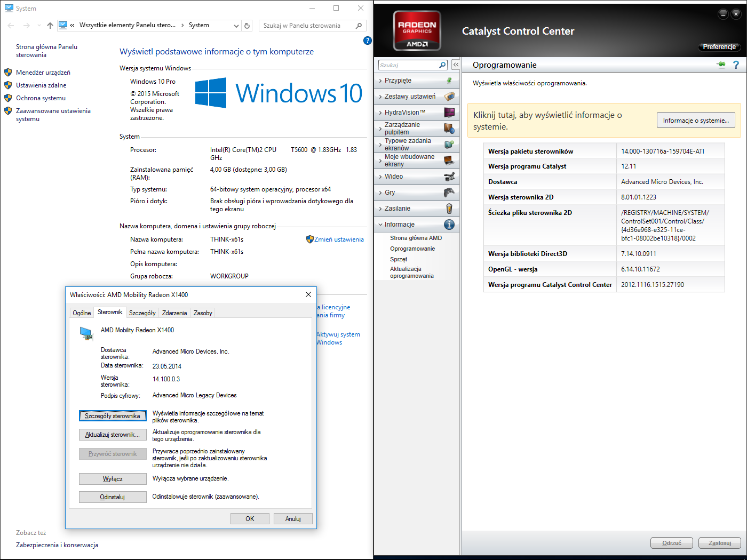Expand the HydraVision section
The image size is (747, 560).
pos(405,113)
